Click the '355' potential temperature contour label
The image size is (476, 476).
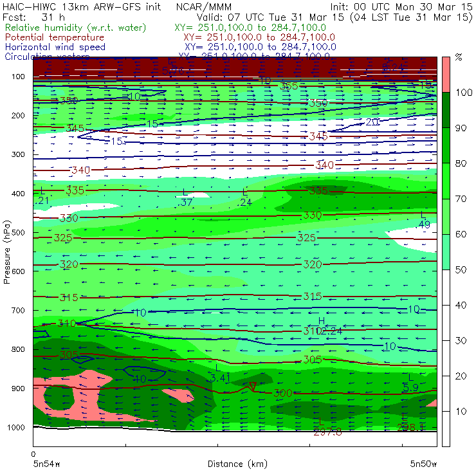pyautogui.click(x=289, y=86)
